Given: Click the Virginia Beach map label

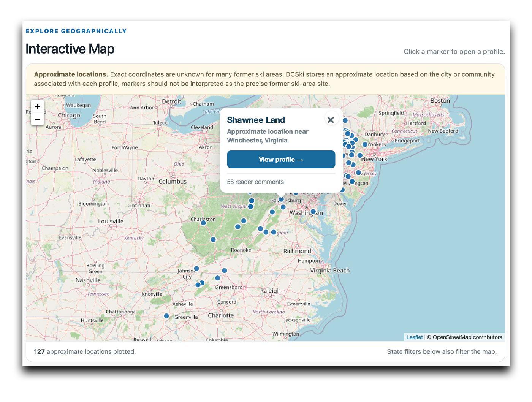Looking at the screenshot, I should (330, 271).
